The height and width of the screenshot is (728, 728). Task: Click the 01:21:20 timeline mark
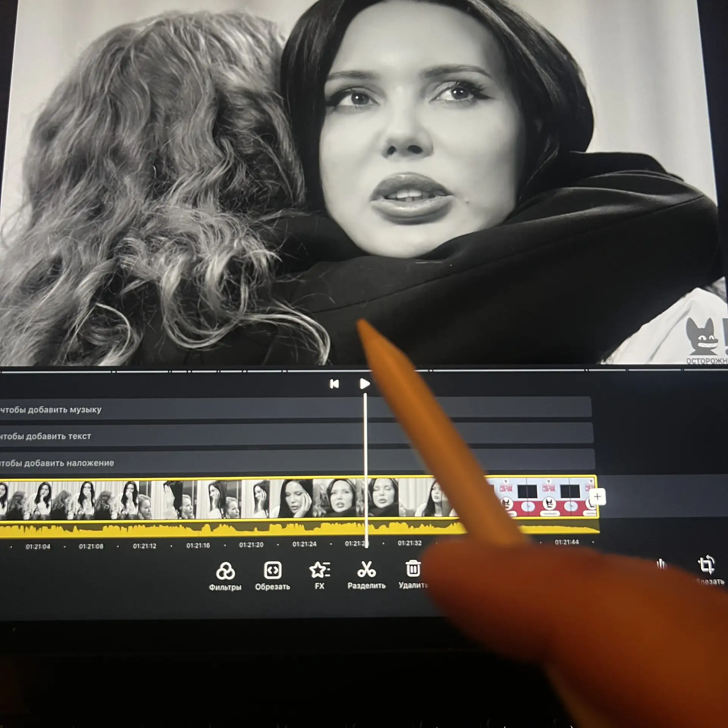pyautogui.click(x=251, y=544)
